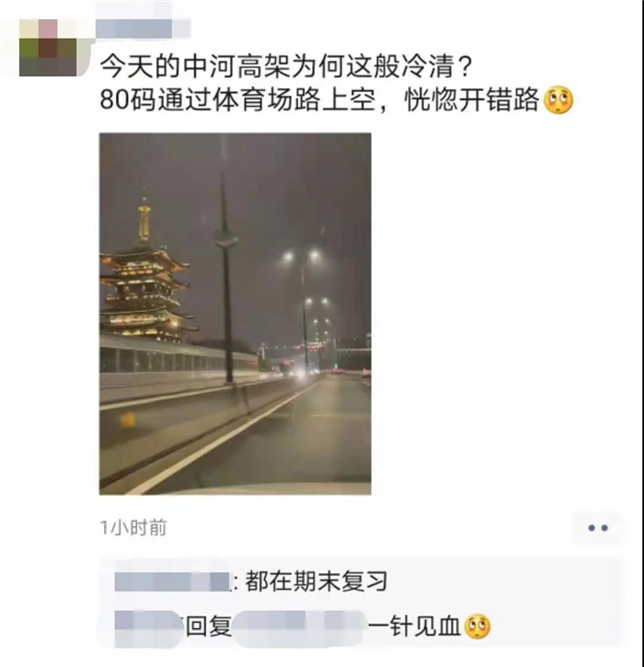This screenshot has height=667, width=644.
Task: Select the phrase 恍惚开错路 in the post
Action: 472,100
